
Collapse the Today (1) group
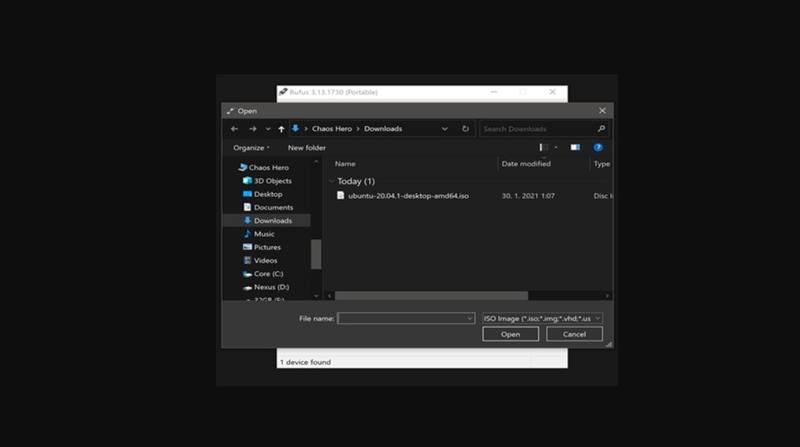332,181
